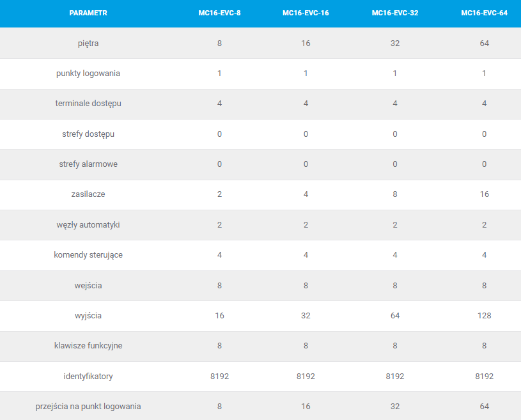Screen dimensions: 521x420
Task: Click the MC16-EVC-32 column header
Action: [x=394, y=13]
